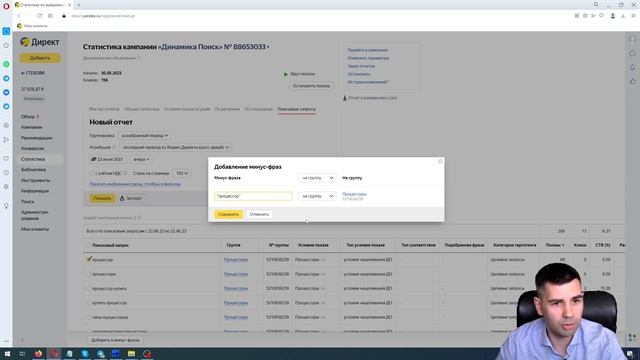
Task: Click the Opera sidebar heart icon
Action: (6, 158)
